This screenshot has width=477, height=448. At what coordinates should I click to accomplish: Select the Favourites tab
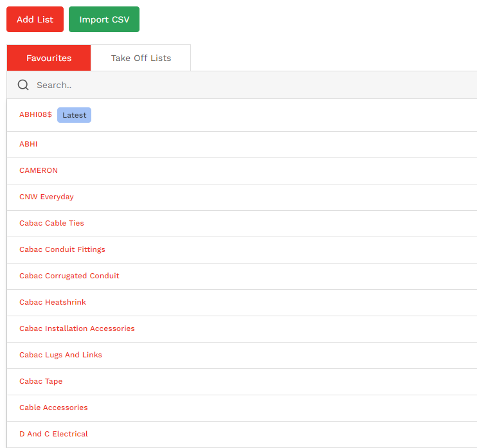coord(49,58)
